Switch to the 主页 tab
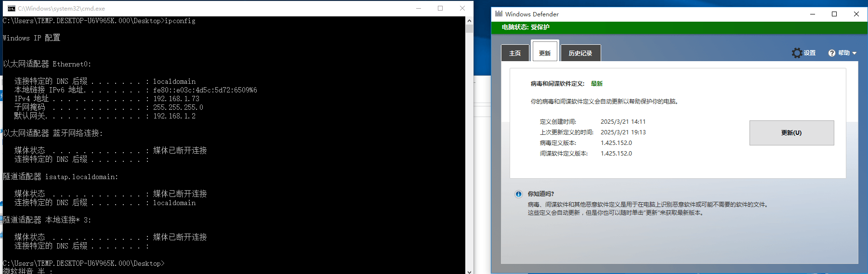868x274 pixels. 515,53
